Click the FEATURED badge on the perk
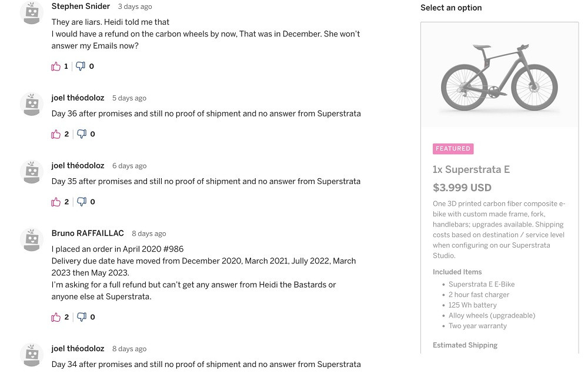The image size is (588, 374). 453,149
